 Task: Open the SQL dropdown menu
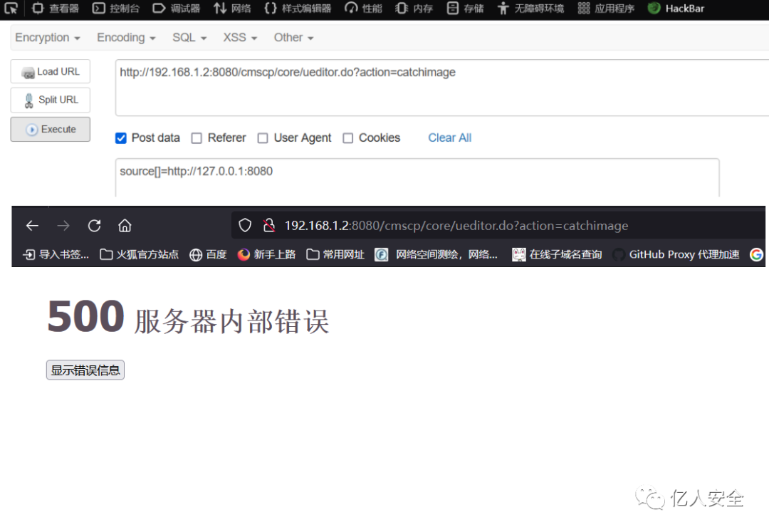[x=189, y=37]
